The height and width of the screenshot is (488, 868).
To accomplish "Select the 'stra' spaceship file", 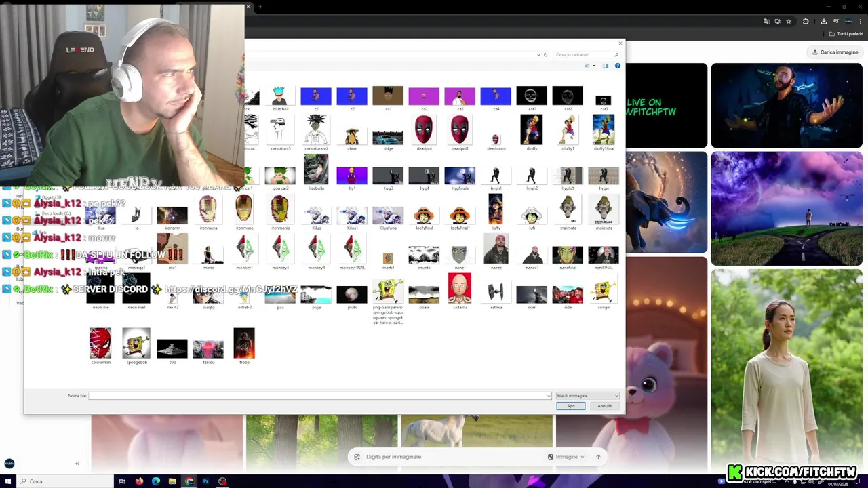I will click(x=172, y=351).
